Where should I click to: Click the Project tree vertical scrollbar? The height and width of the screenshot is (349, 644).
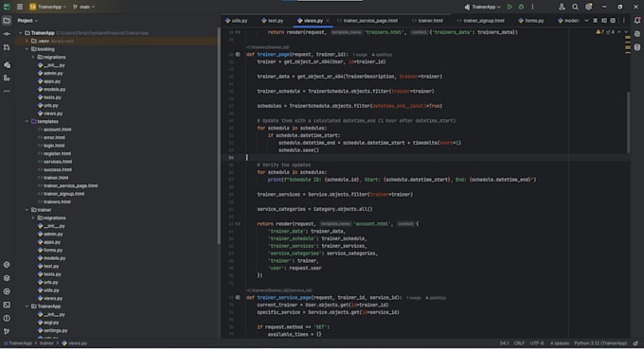coord(219,137)
